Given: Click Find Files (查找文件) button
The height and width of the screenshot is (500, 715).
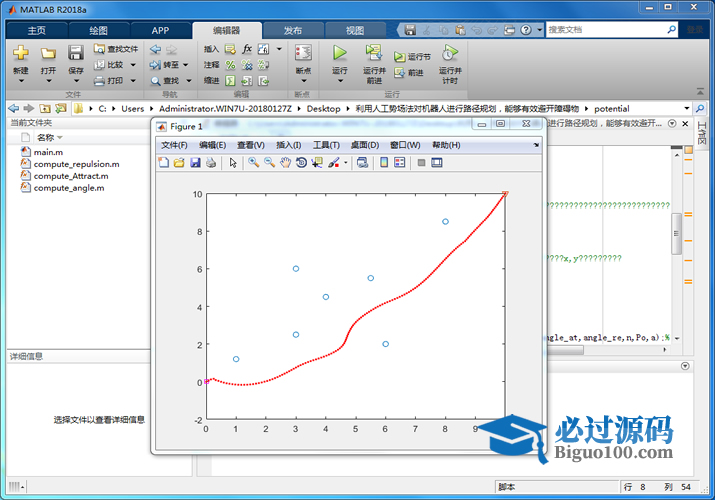Looking at the screenshot, I should coord(116,49).
